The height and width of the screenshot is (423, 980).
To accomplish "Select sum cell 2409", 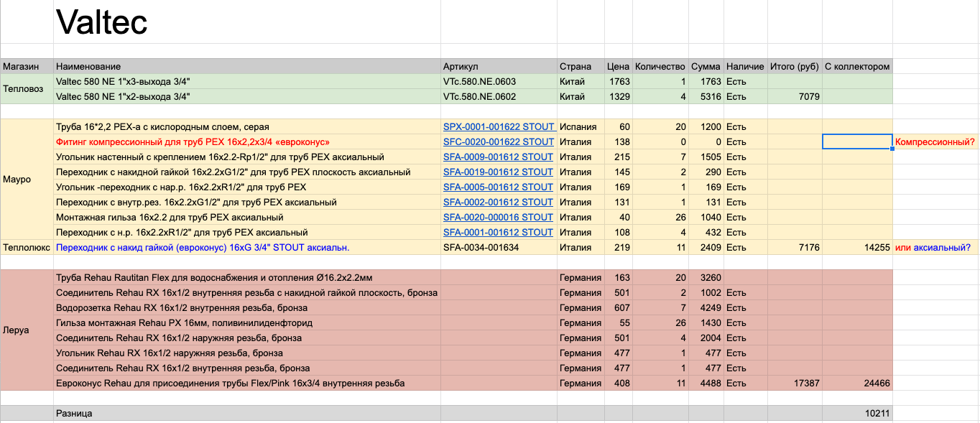I will click(x=706, y=247).
